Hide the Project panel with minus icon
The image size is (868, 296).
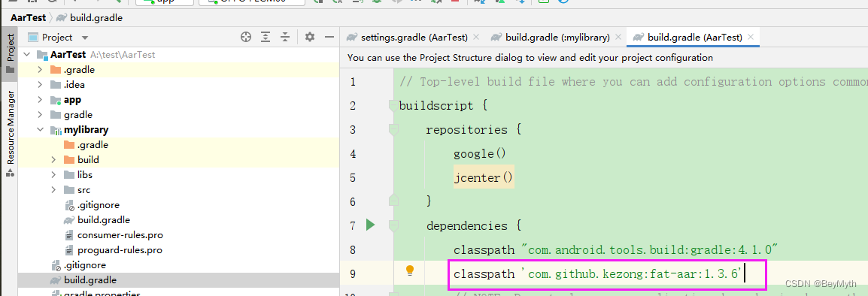click(x=329, y=37)
